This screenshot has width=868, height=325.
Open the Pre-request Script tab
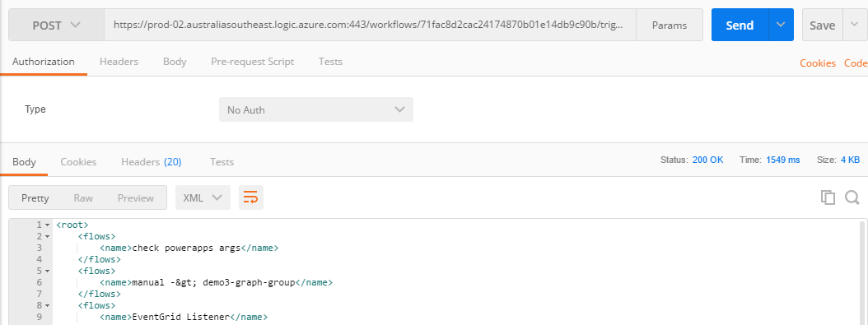click(x=253, y=62)
